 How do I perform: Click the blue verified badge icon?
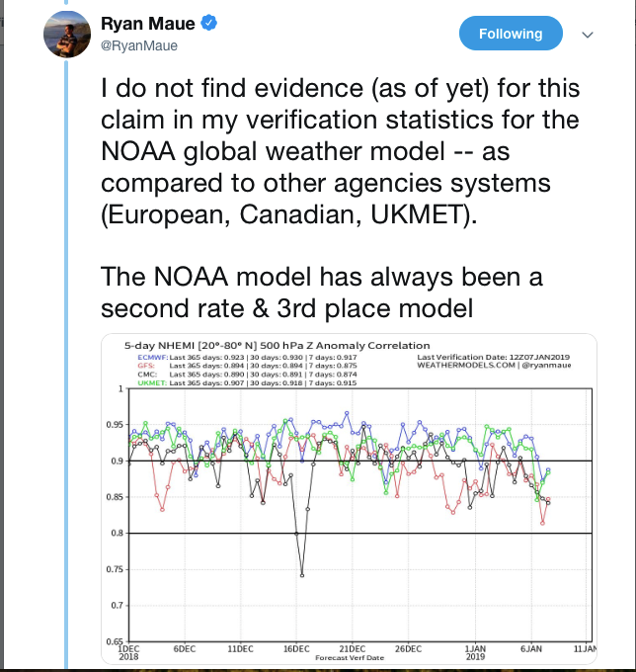(x=209, y=23)
